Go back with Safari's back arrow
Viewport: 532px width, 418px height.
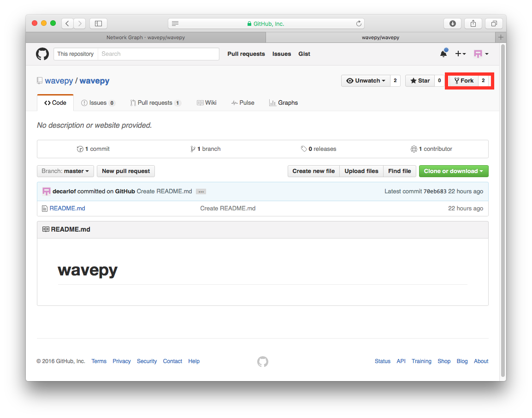[67, 24]
